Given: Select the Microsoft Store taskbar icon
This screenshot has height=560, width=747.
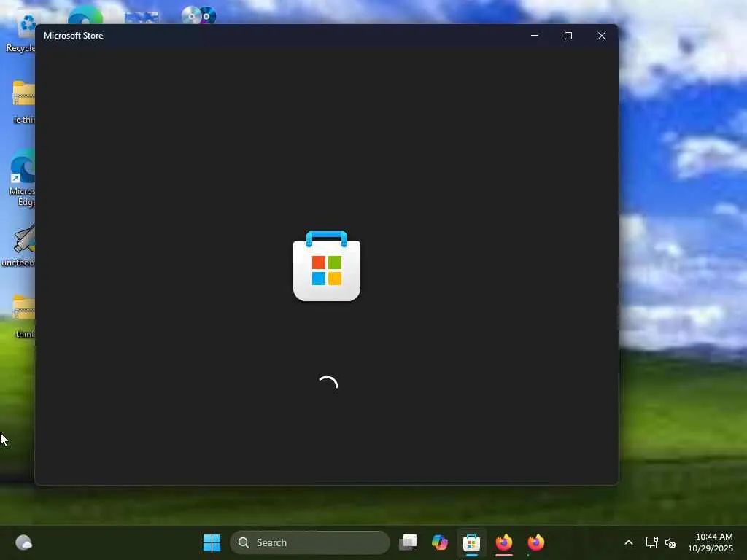Looking at the screenshot, I should click(471, 542).
